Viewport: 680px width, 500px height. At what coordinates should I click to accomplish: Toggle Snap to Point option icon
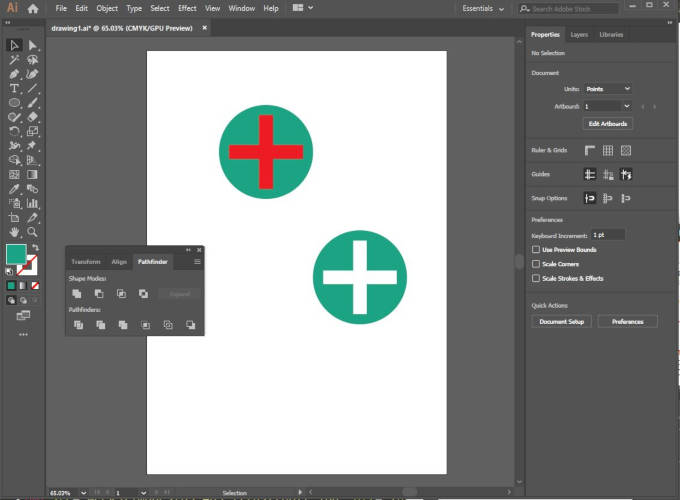click(590, 198)
